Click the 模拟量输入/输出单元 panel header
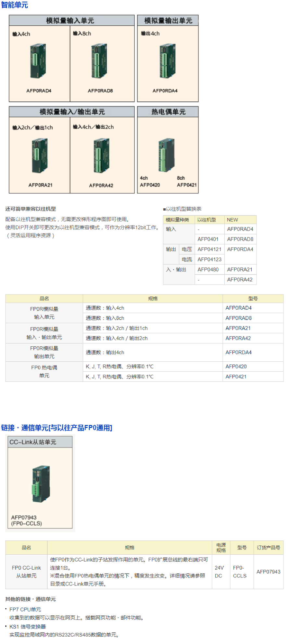The height and width of the screenshot is (644, 289). 72,112
